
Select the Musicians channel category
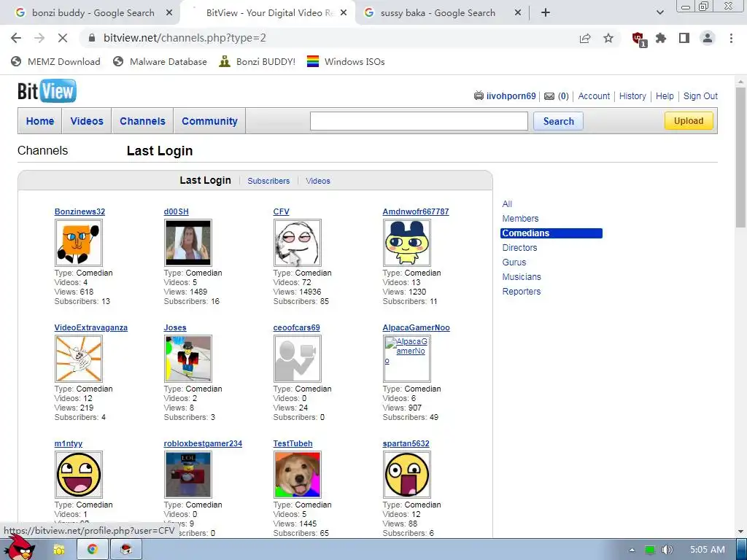click(521, 277)
